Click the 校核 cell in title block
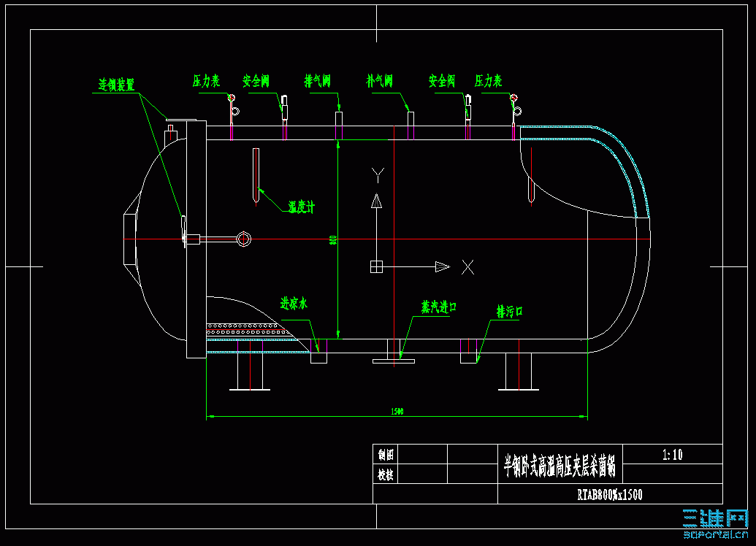Screen dimensions: 756x546 point(386,474)
